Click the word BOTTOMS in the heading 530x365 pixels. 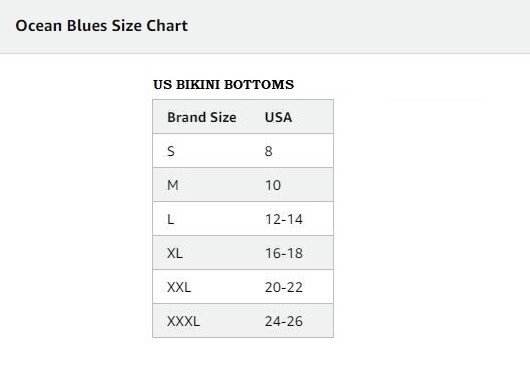click(259, 84)
